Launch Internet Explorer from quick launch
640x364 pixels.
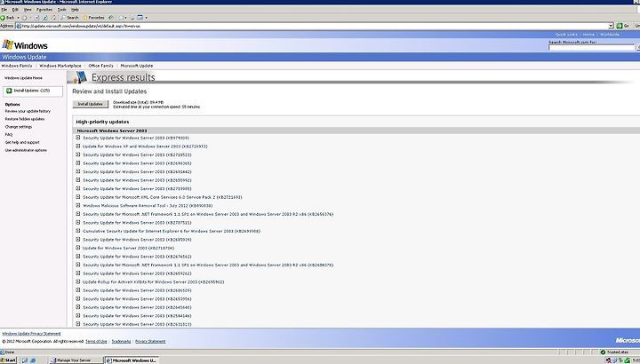click(33, 360)
